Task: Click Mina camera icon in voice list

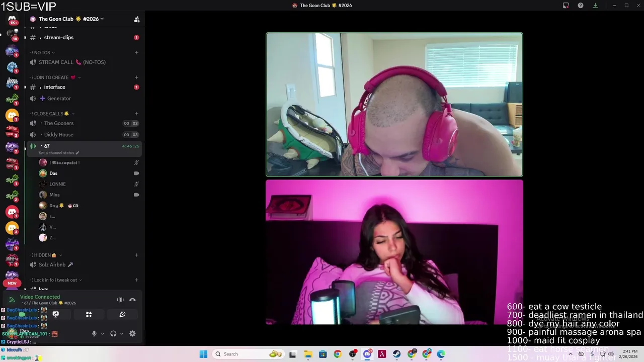Action: pyautogui.click(x=136, y=195)
